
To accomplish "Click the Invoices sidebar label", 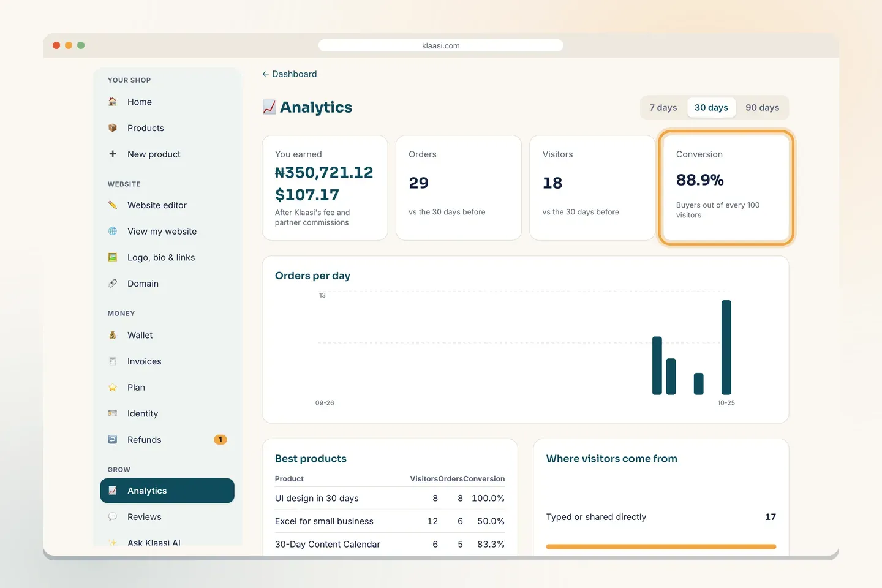I will click(x=145, y=361).
